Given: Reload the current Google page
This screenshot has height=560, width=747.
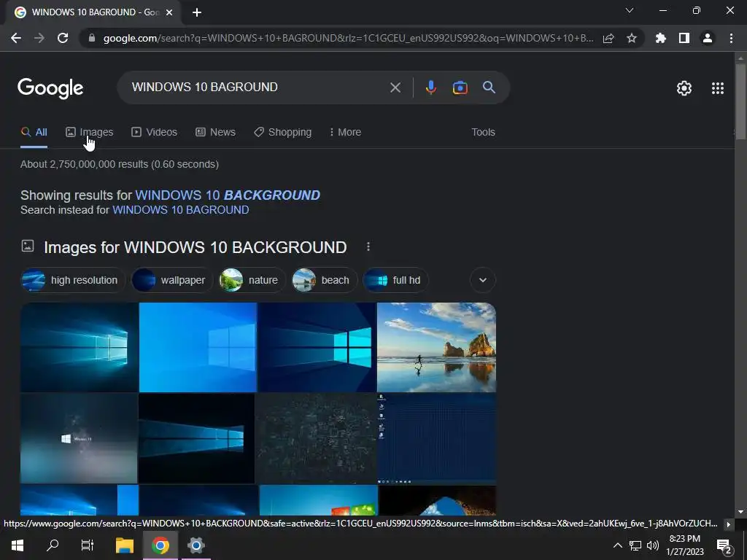Looking at the screenshot, I should tap(63, 38).
